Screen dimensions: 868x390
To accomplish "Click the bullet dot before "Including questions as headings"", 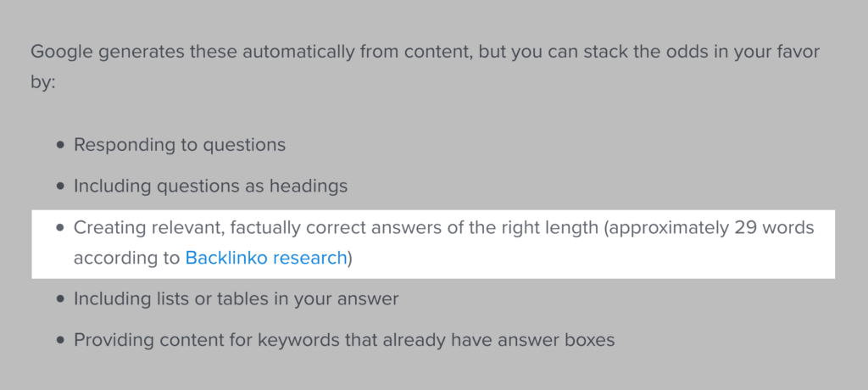I will coord(60,186).
